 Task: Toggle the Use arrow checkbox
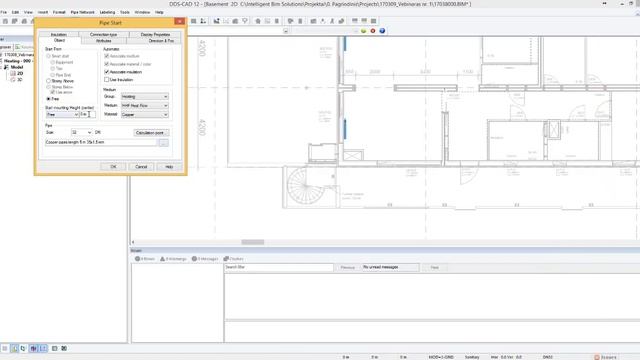[x=53, y=93]
